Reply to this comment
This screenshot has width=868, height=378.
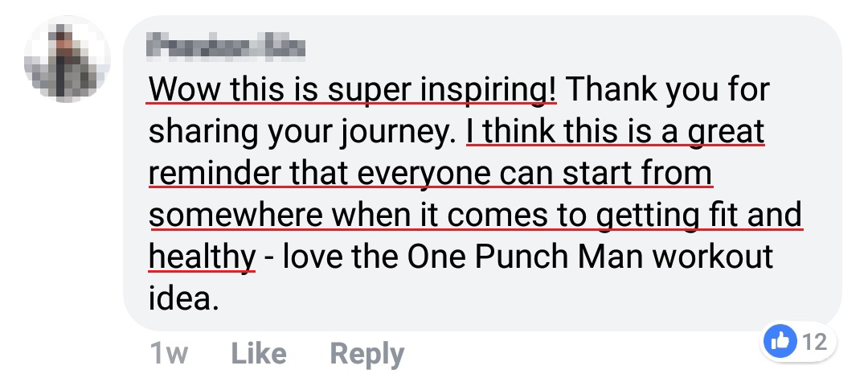[x=366, y=354]
